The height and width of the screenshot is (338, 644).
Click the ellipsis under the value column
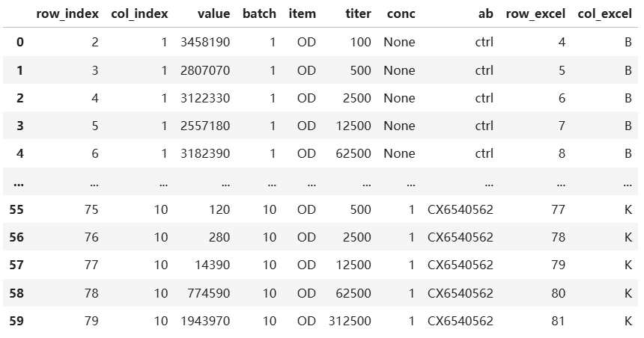(223, 182)
